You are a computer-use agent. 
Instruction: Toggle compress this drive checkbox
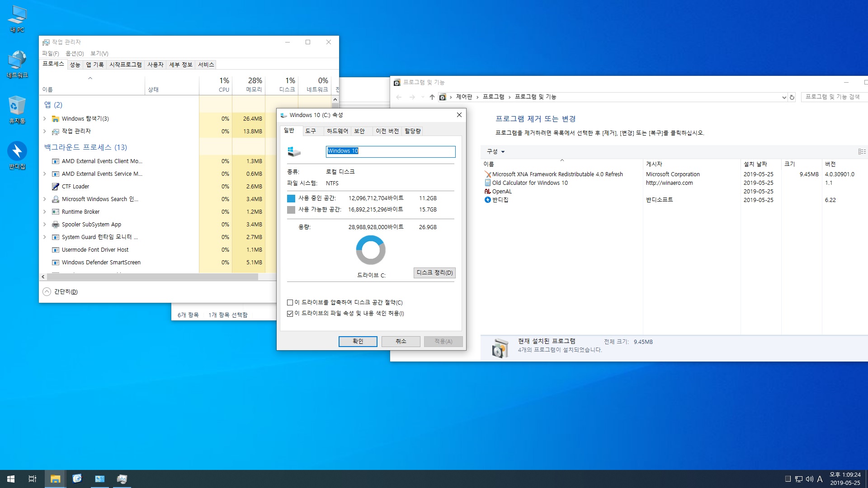tap(290, 303)
